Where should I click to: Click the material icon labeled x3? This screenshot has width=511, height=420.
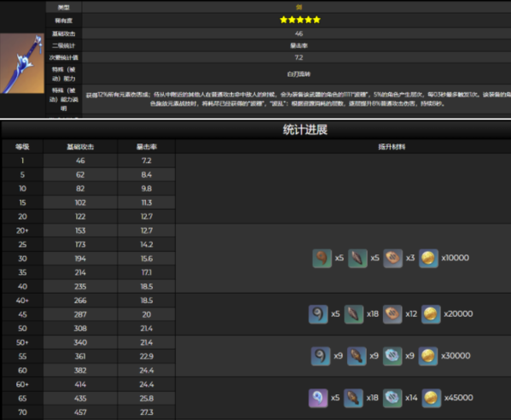pyautogui.click(x=392, y=259)
